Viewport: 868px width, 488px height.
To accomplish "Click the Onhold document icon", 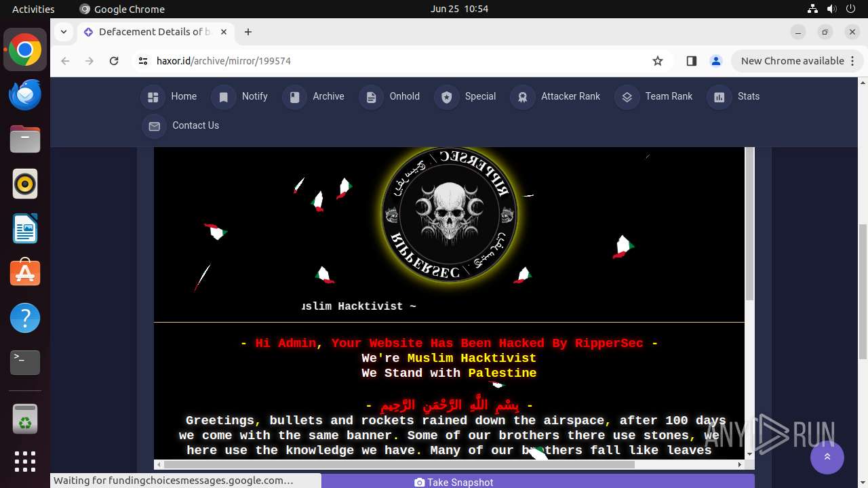I will [371, 97].
